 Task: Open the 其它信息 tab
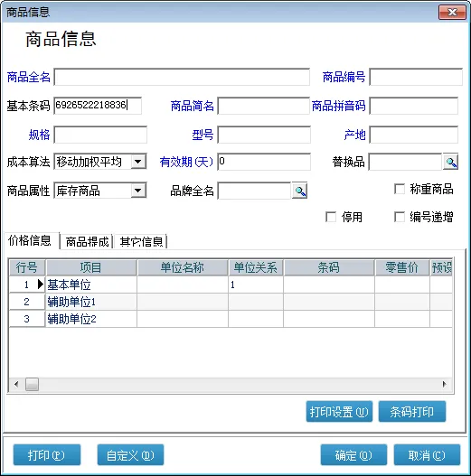click(x=141, y=242)
